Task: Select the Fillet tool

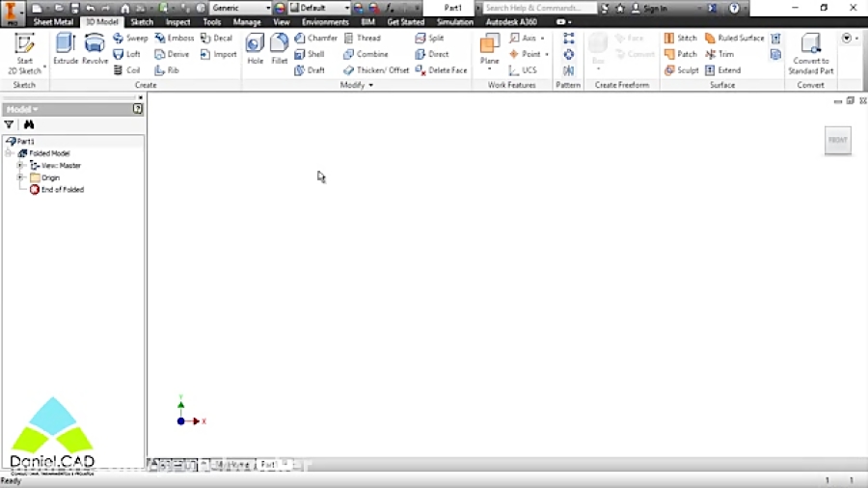Action: click(280, 48)
